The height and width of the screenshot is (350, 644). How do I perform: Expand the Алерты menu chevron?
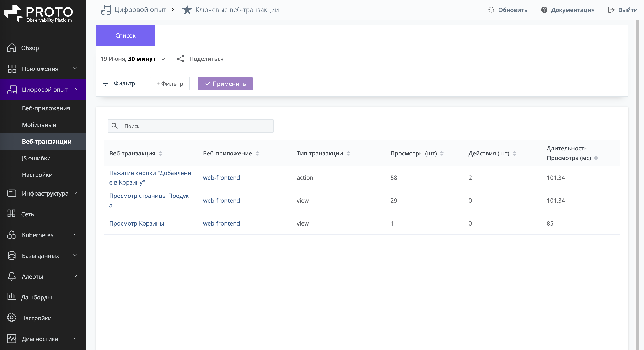(x=75, y=276)
